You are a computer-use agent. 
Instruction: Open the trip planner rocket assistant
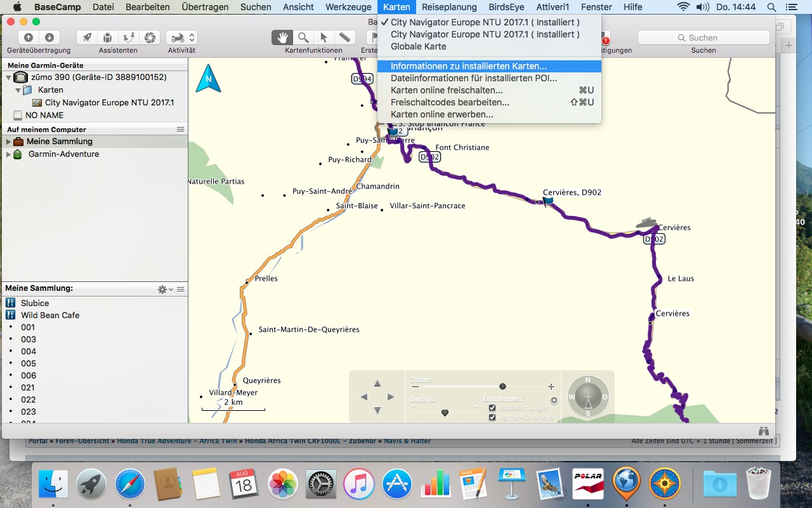[87, 37]
